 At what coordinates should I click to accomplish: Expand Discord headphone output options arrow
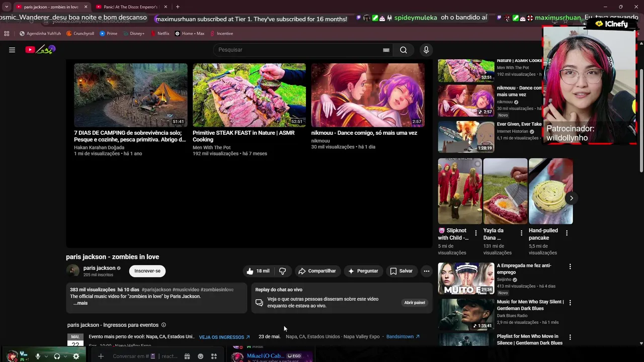(65, 356)
